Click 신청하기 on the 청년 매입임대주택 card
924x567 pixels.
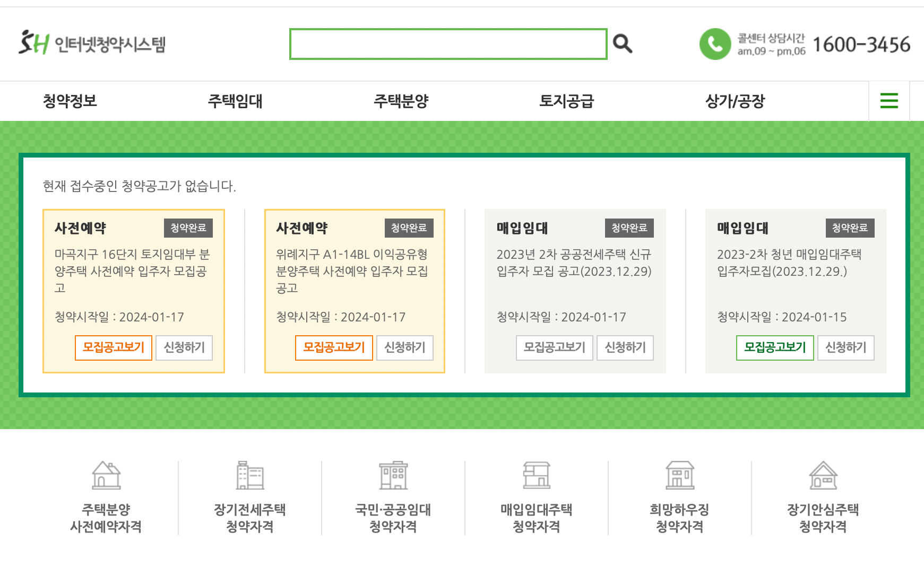coord(846,348)
